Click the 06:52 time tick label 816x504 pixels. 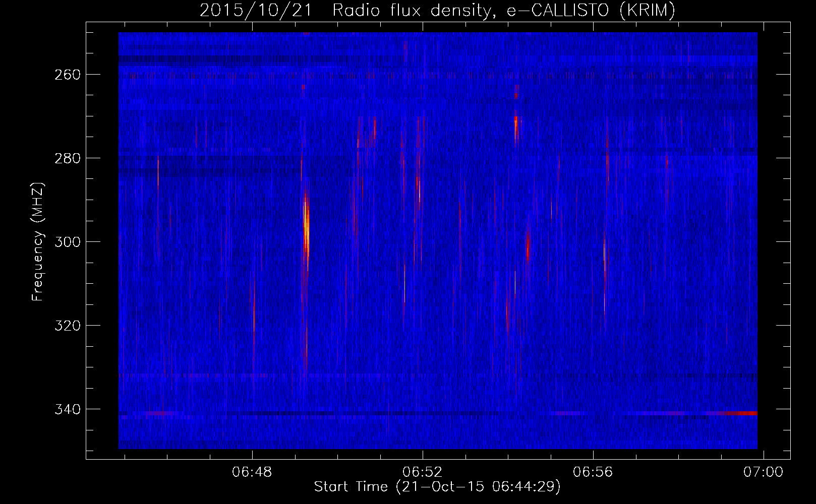click(x=423, y=472)
